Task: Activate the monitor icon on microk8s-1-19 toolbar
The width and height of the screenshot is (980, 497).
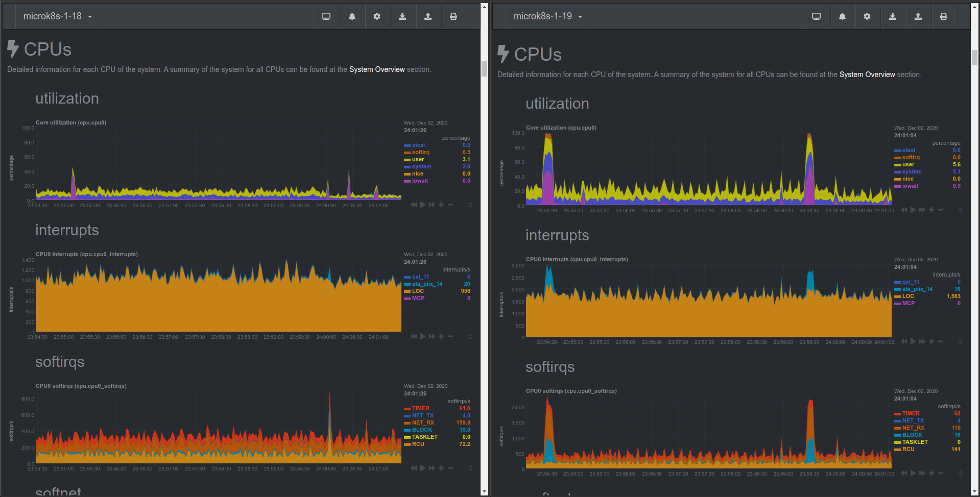Action: pyautogui.click(x=817, y=16)
